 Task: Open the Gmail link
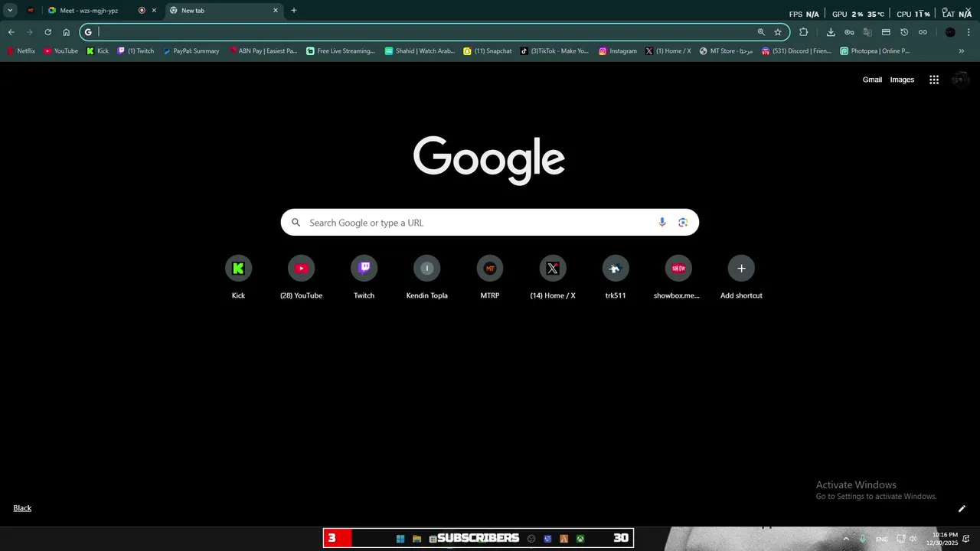coord(872,80)
